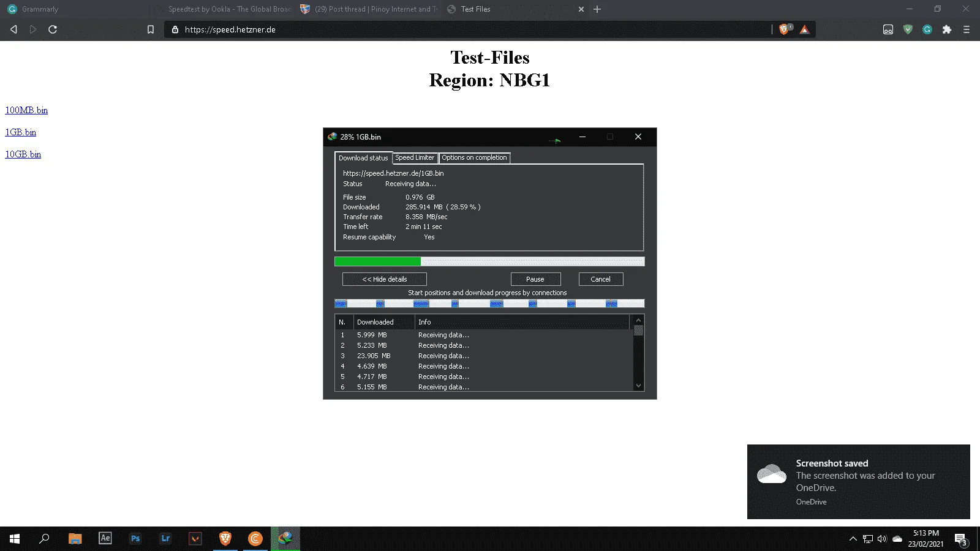The height and width of the screenshot is (551, 980).
Task: Show hidden system tray icons
Action: point(853,539)
